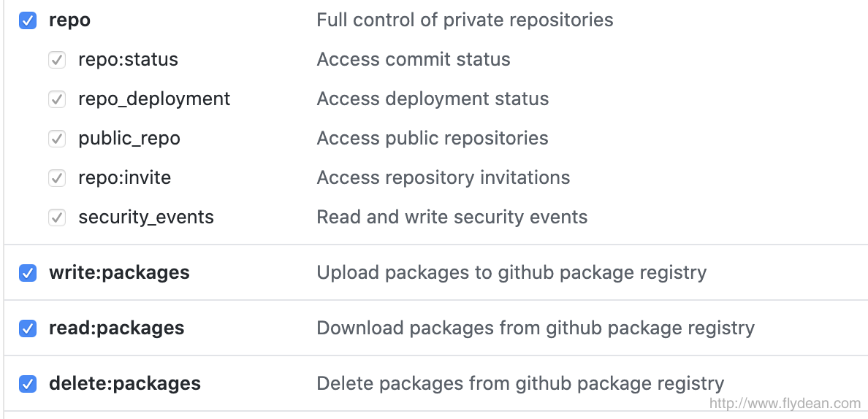Click the repo_deployment label text
The height and width of the screenshot is (419, 868).
154,99
